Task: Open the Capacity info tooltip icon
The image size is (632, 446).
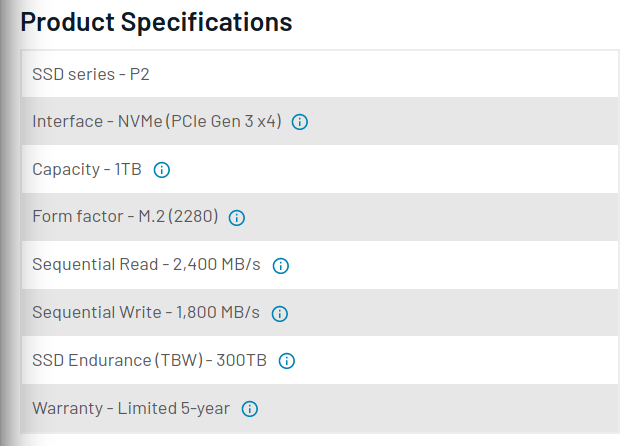Action: tap(162, 170)
